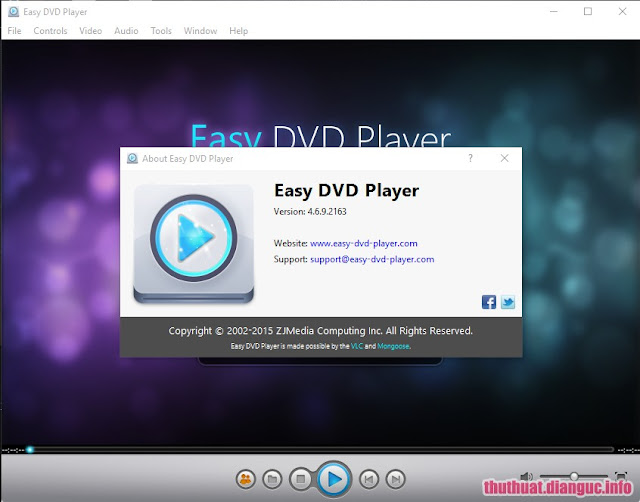The image size is (640, 502).
Task: Minimize the Easy DVD Player window
Action: pos(553,11)
